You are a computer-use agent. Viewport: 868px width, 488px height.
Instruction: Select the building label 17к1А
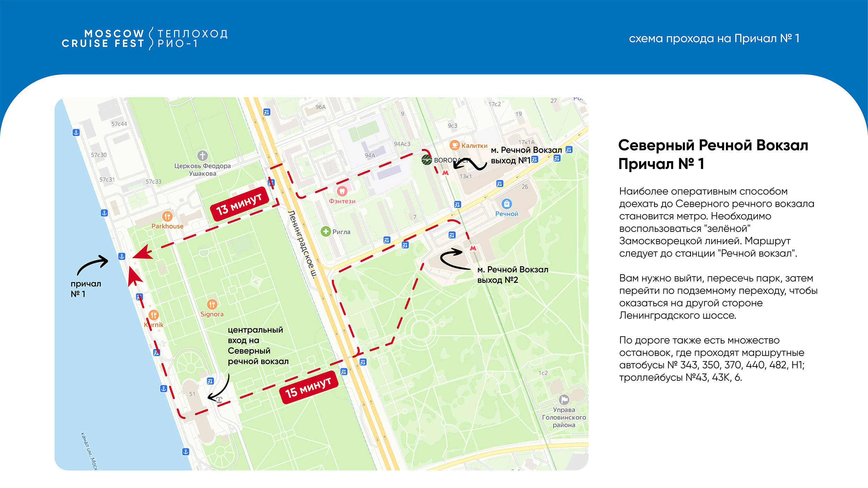pos(526,142)
